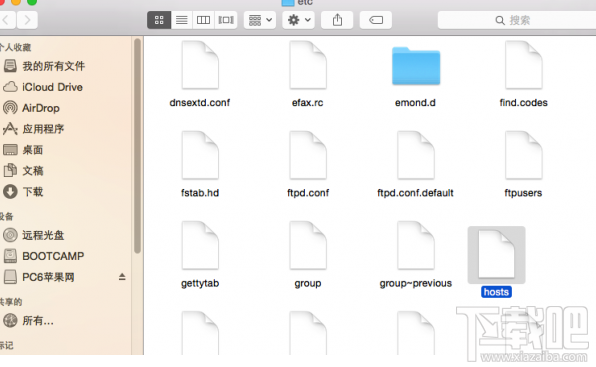This screenshot has width=596, height=367.
Task: Eject the PC6苹果网 volume
Action: click(122, 277)
